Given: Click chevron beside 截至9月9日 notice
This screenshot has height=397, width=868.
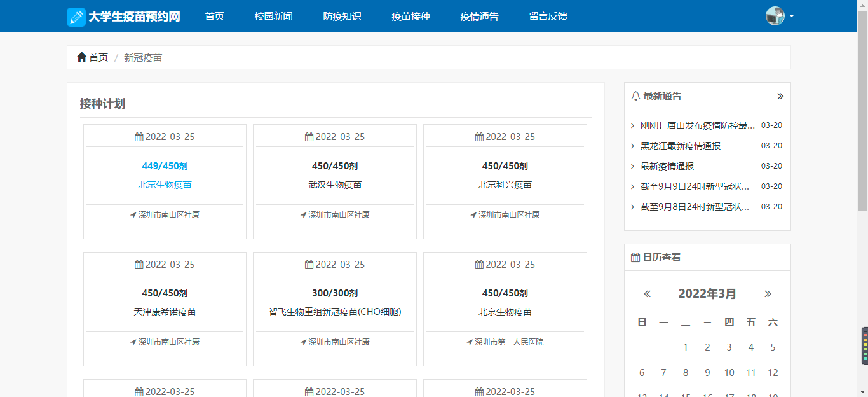Looking at the screenshot, I should pos(633,186).
